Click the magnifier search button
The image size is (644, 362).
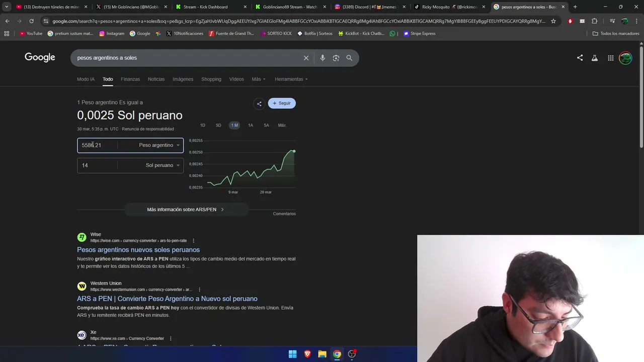pyautogui.click(x=349, y=58)
